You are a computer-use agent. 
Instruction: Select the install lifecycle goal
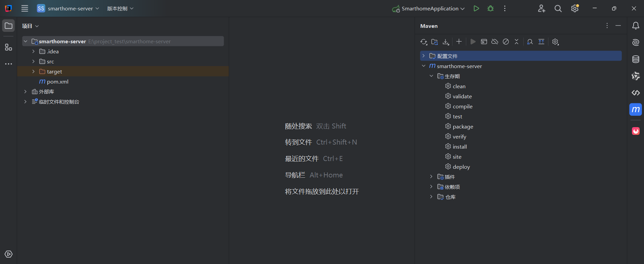(456, 147)
